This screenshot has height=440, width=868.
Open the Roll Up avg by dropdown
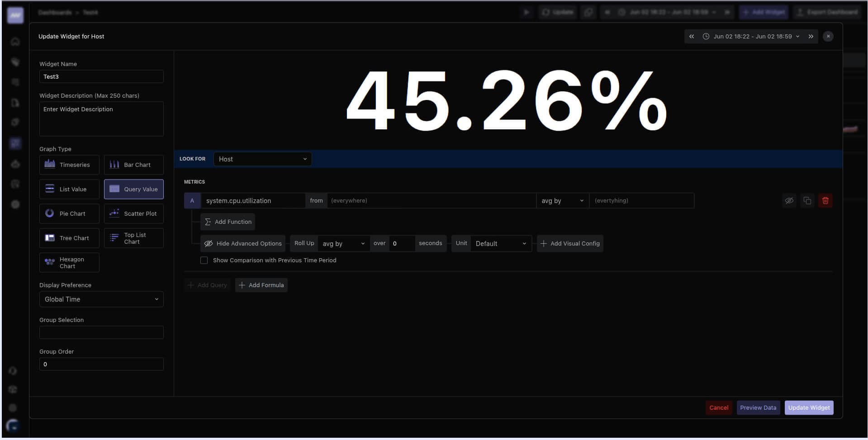(x=343, y=243)
